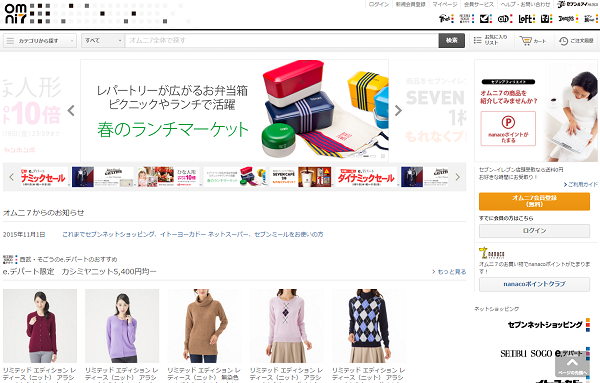Open the navy argyle sweater product image
This screenshot has width=600, height=383.
pos(369,326)
